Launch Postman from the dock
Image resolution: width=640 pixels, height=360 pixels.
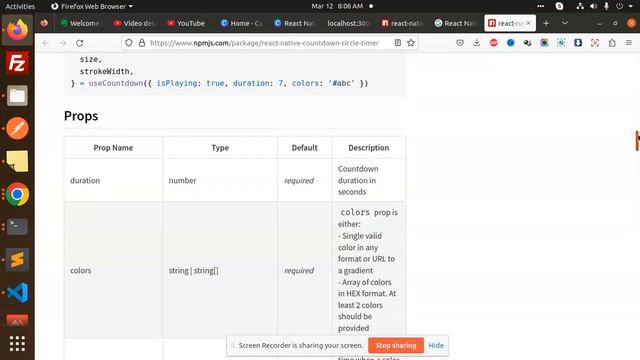pyautogui.click(x=17, y=129)
